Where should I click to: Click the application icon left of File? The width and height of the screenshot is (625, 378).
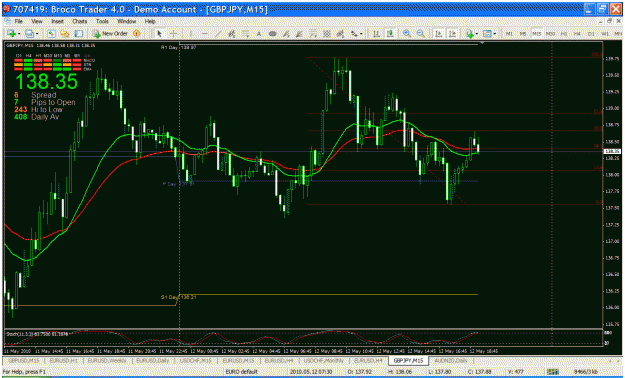7,21
